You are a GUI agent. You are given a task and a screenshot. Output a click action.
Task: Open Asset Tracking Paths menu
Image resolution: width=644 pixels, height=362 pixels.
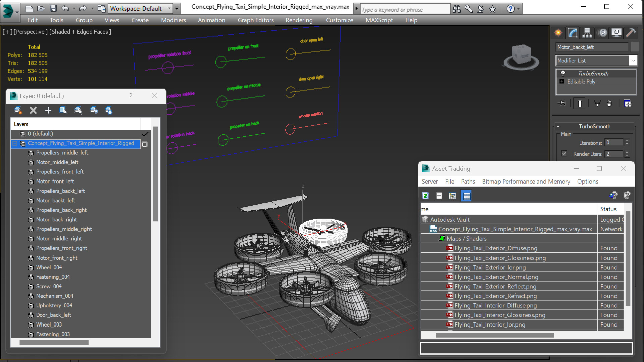point(468,181)
